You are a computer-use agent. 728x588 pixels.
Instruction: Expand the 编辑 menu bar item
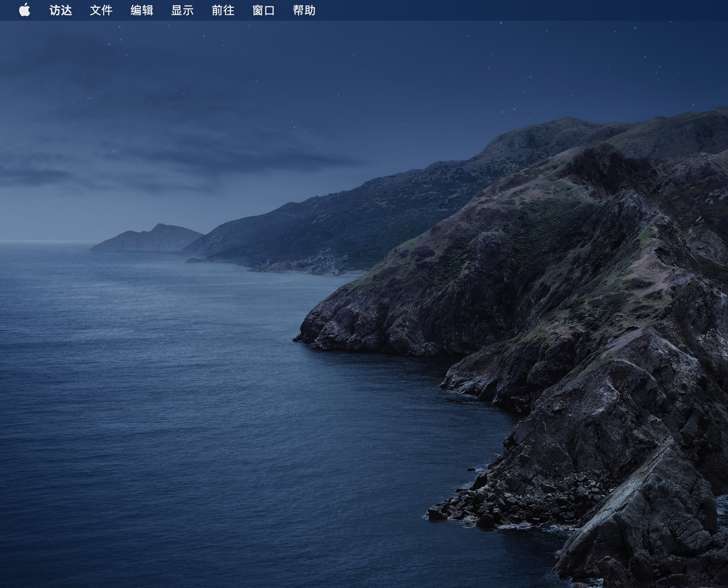pyautogui.click(x=142, y=10)
